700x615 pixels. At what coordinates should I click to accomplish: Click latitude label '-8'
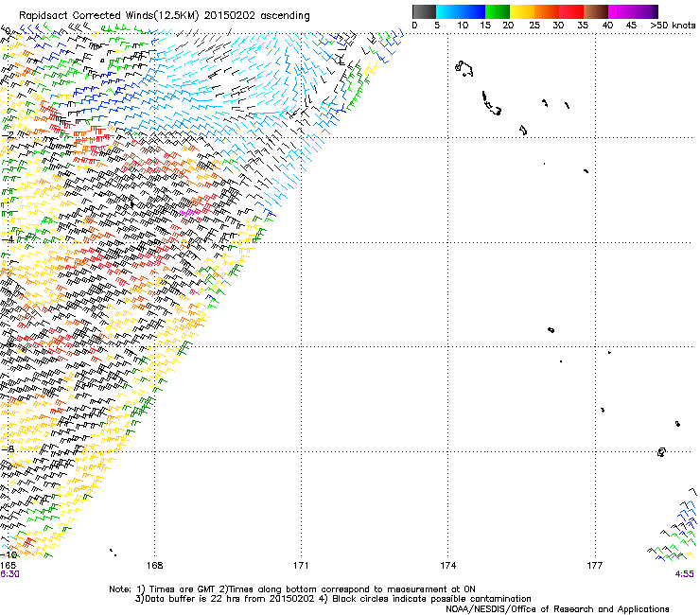(8, 448)
